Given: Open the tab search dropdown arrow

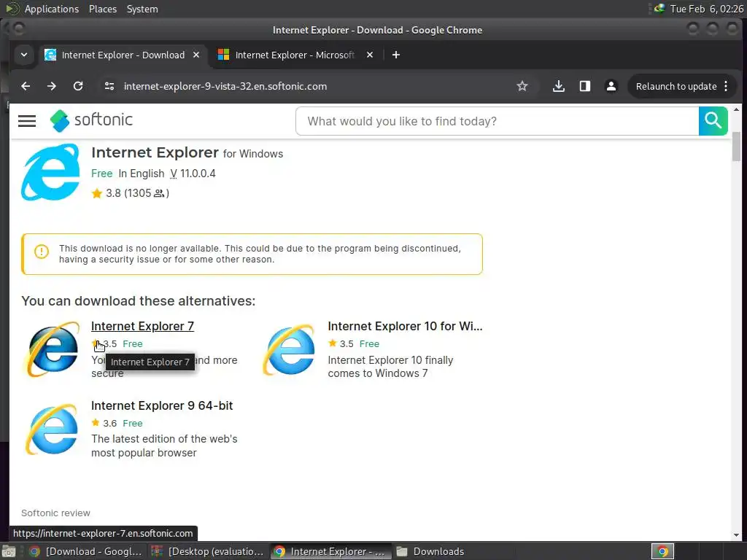Looking at the screenshot, I should coord(24,55).
